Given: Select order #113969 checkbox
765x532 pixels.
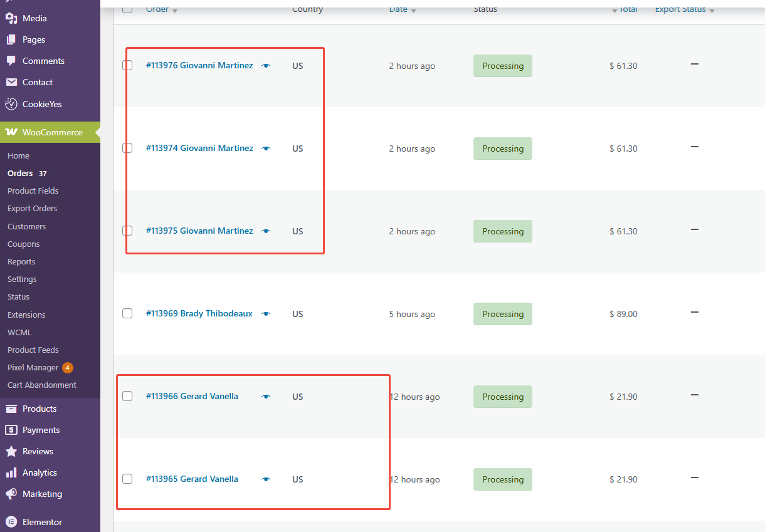Looking at the screenshot, I should (127, 313).
